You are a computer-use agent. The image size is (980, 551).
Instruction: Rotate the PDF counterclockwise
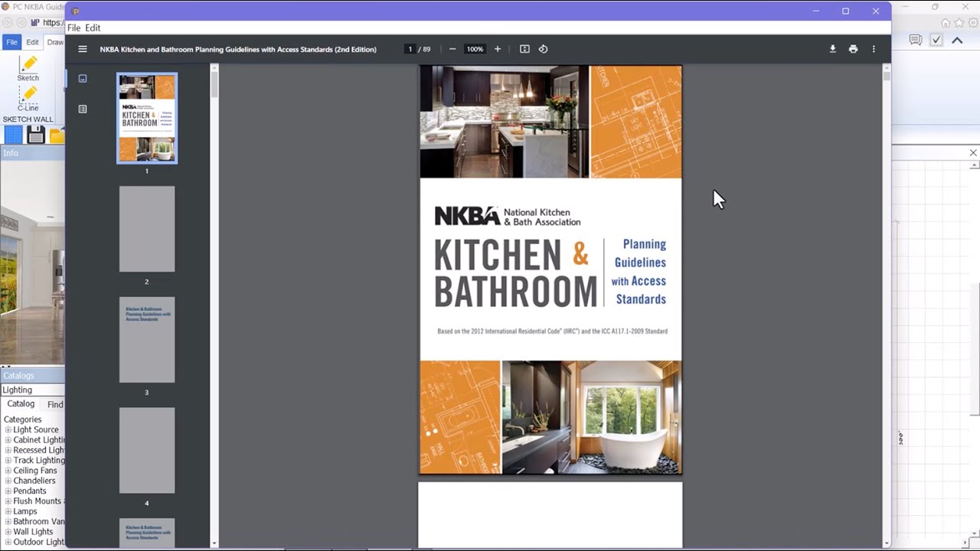point(543,49)
